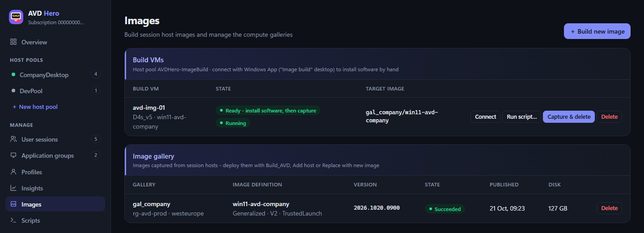
Task: Click the Images picture icon in sidebar
Action: point(13,204)
